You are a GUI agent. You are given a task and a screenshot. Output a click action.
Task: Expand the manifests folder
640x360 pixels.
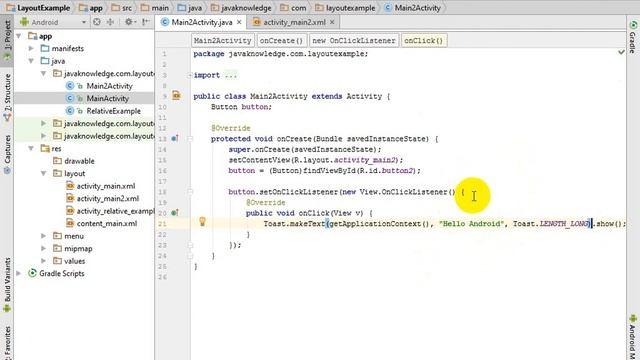[x=31, y=49]
